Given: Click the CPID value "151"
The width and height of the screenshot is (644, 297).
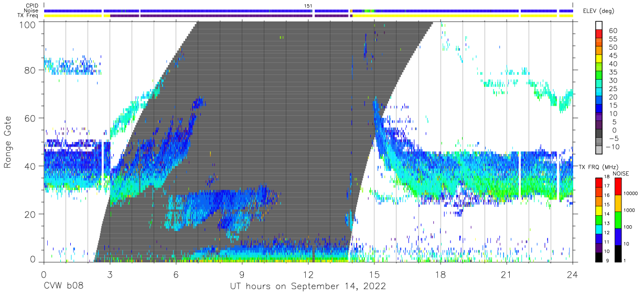Looking at the screenshot, I should click(x=308, y=6).
